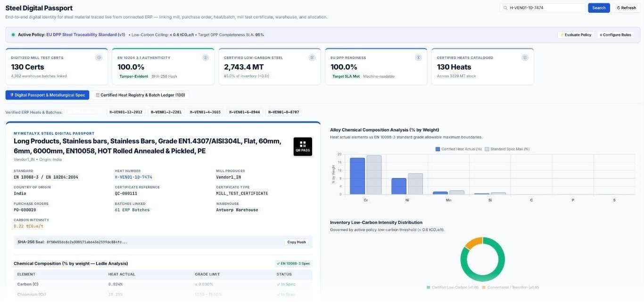The image size is (644, 302).
Task: Click the Carbon (C) row element name
Action: point(28,284)
